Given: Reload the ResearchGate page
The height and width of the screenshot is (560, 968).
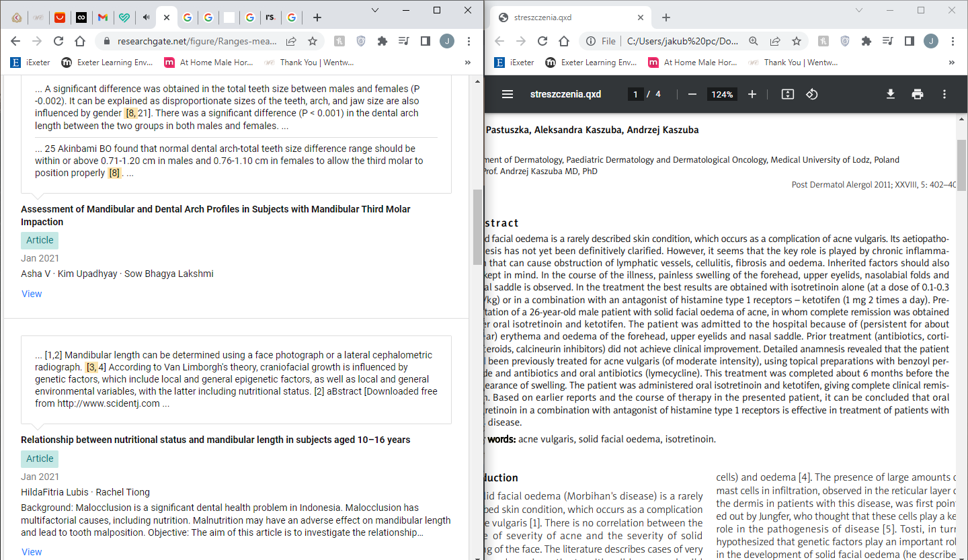Looking at the screenshot, I should 58,41.
